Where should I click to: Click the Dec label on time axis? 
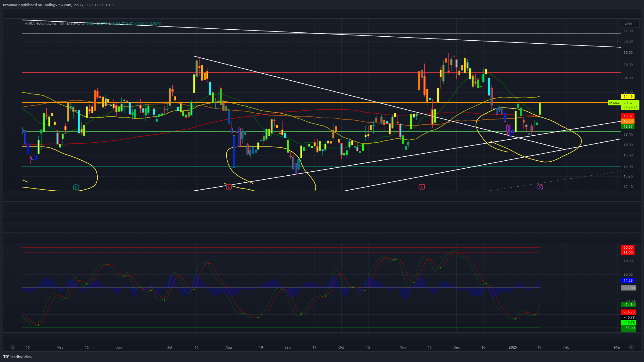tap(456, 347)
